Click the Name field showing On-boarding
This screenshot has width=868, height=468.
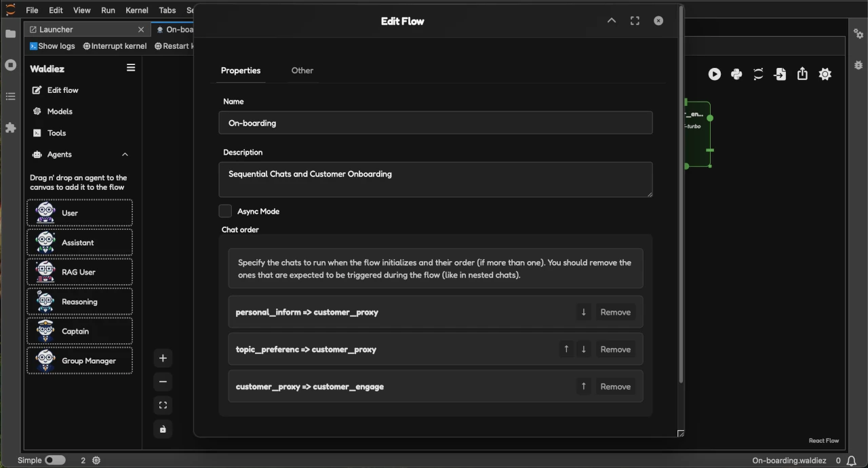(435, 123)
